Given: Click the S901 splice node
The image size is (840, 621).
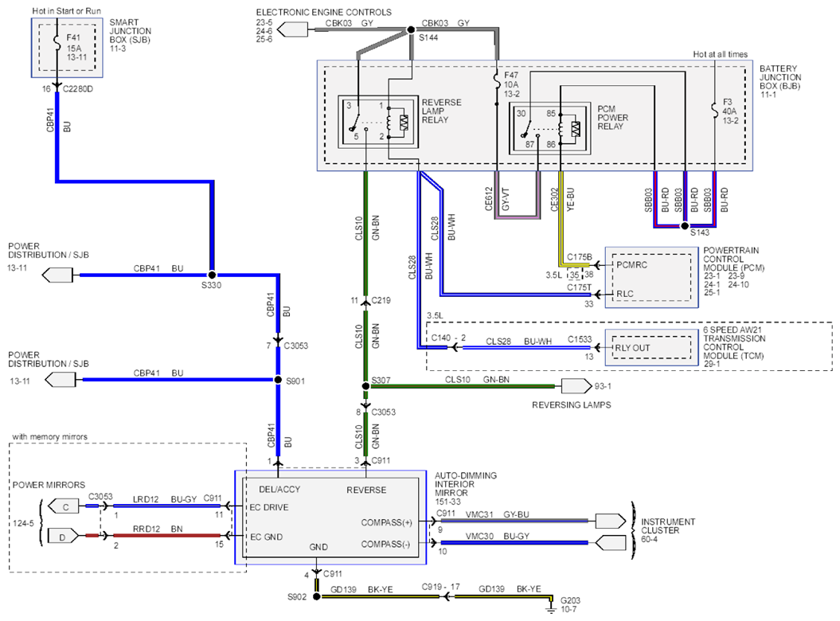Looking at the screenshot, I should click(x=278, y=380).
